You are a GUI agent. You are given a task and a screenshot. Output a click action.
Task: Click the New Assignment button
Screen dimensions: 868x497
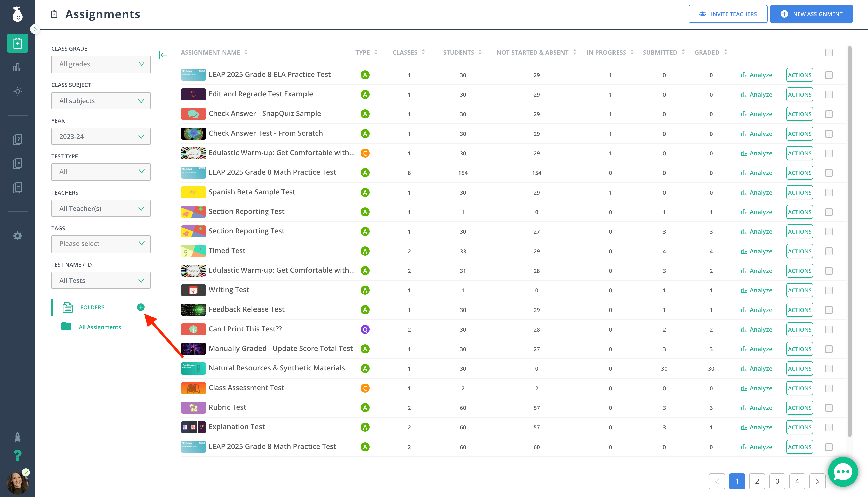click(811, 14)
